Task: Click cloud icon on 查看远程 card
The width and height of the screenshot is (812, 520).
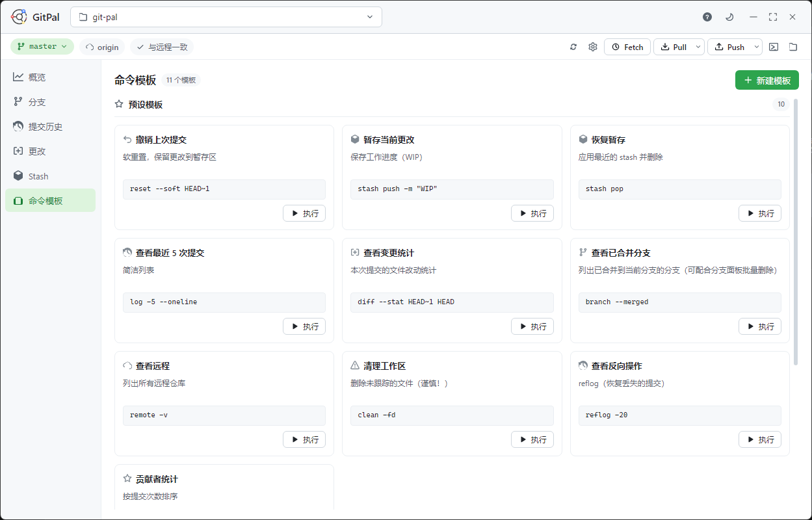Action: pyautogui.click(x=127, y=366)
